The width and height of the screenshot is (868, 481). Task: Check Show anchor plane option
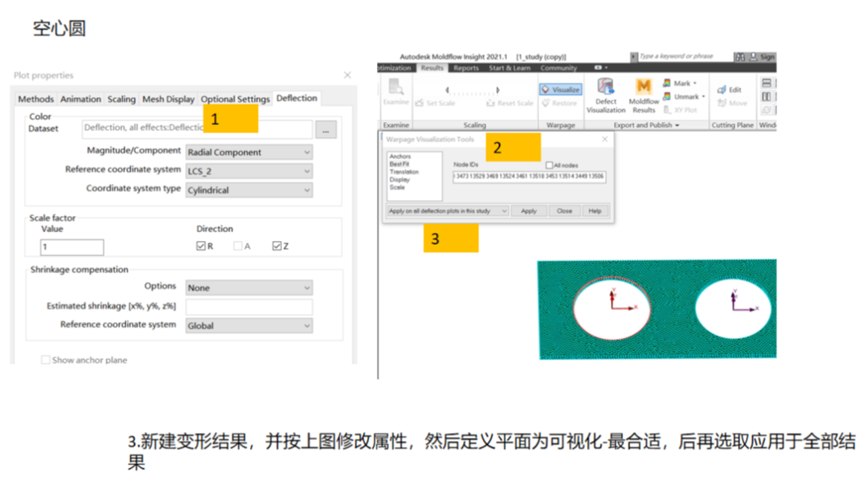point(45,360)
